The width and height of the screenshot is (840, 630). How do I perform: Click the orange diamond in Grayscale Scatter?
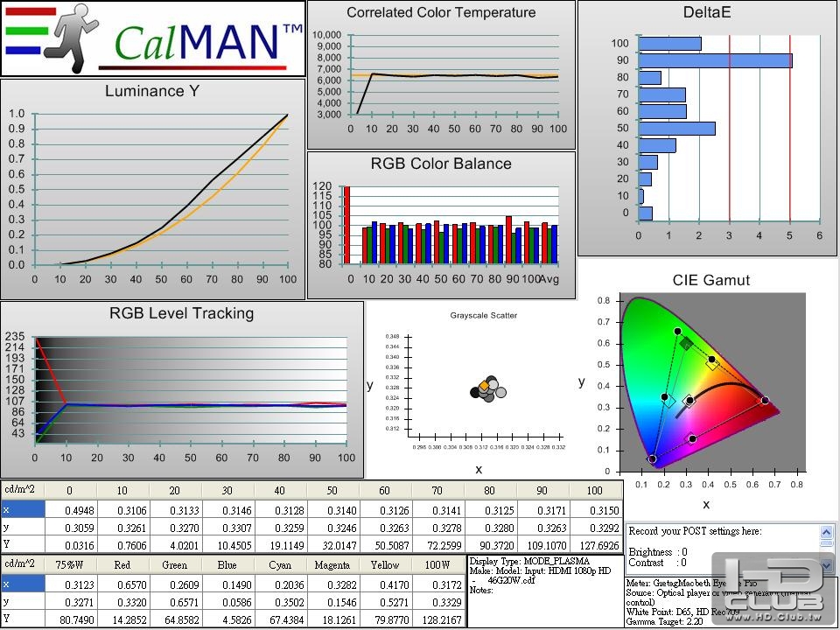coord(484,386)
